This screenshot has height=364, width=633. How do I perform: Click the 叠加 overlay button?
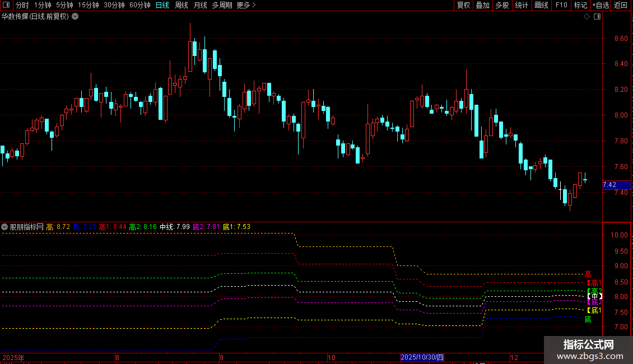[482, 5]
